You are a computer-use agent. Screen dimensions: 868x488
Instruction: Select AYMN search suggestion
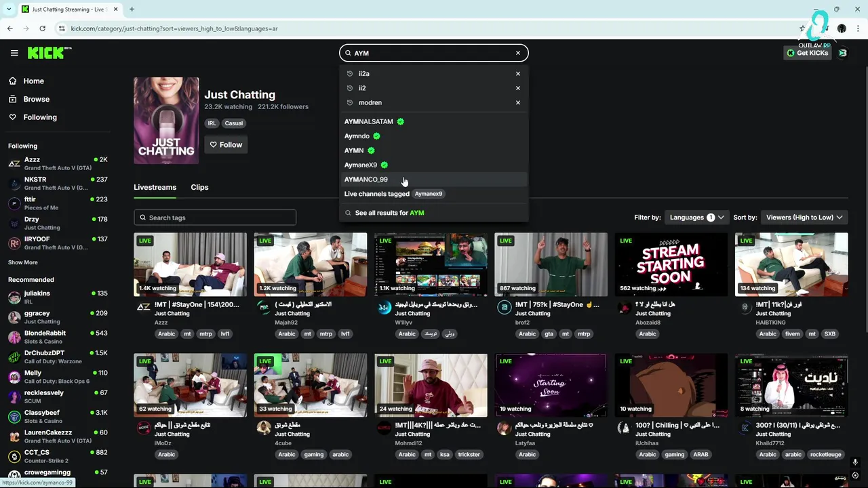point(433,150)
